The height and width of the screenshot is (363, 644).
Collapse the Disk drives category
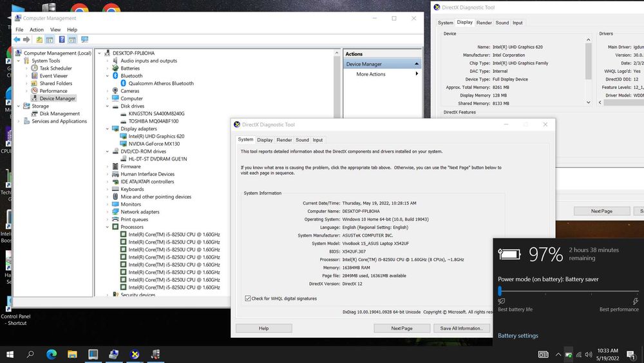(108, 106)
